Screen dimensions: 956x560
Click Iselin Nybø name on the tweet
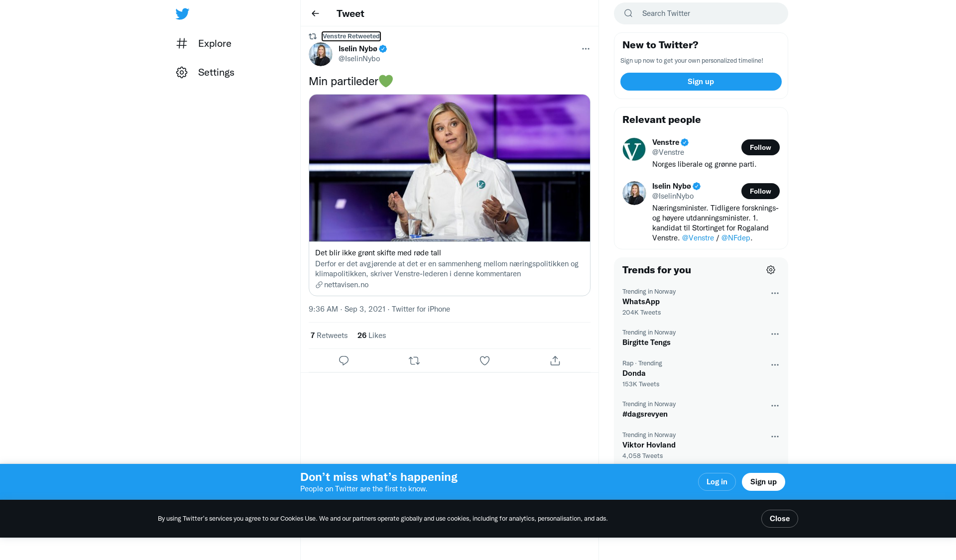coord(358,49)
